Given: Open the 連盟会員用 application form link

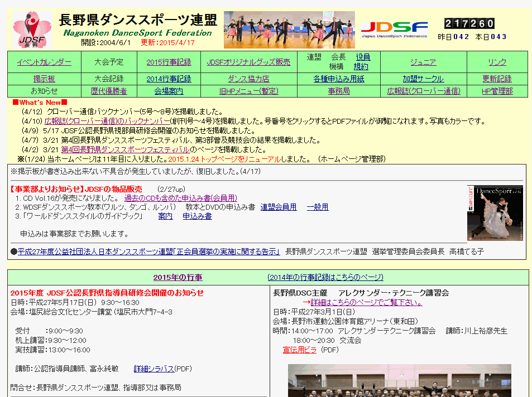Looking at the screenshot, I should point(279,207).
